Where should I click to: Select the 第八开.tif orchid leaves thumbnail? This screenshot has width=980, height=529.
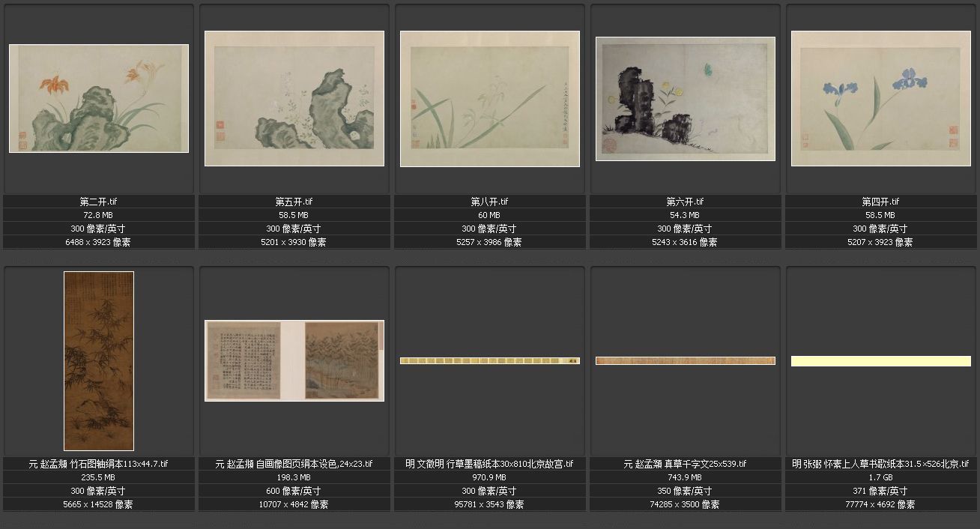point(490,98)
